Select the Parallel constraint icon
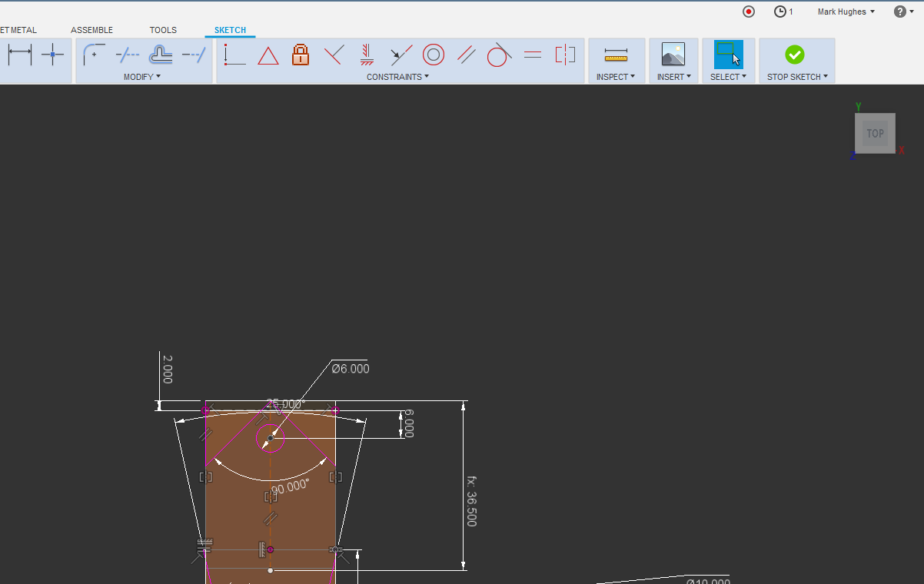 click(467, 55)
